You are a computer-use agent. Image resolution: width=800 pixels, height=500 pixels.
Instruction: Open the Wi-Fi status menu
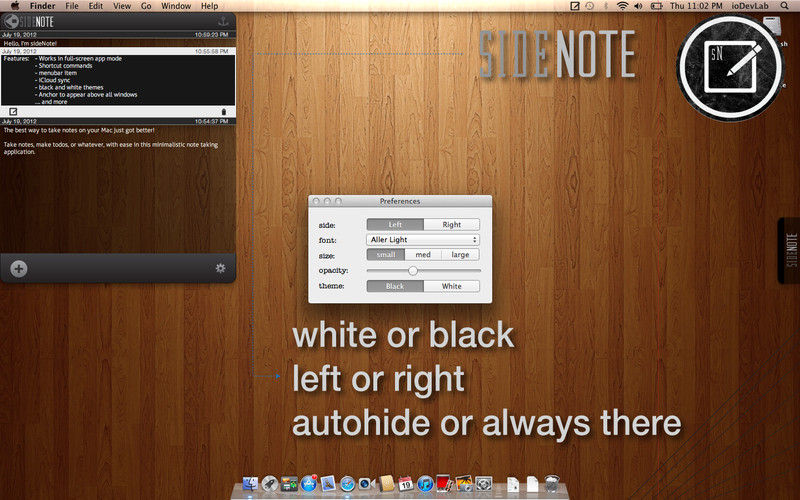click(622, 6)
